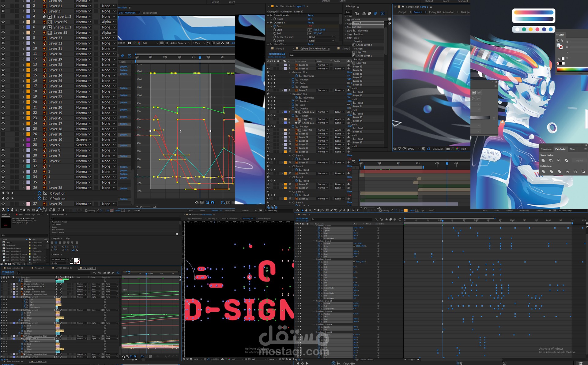The height and width of the screenshot is (365, 588).
Task: Switch to the Transform panel tab
Action: 546,149
